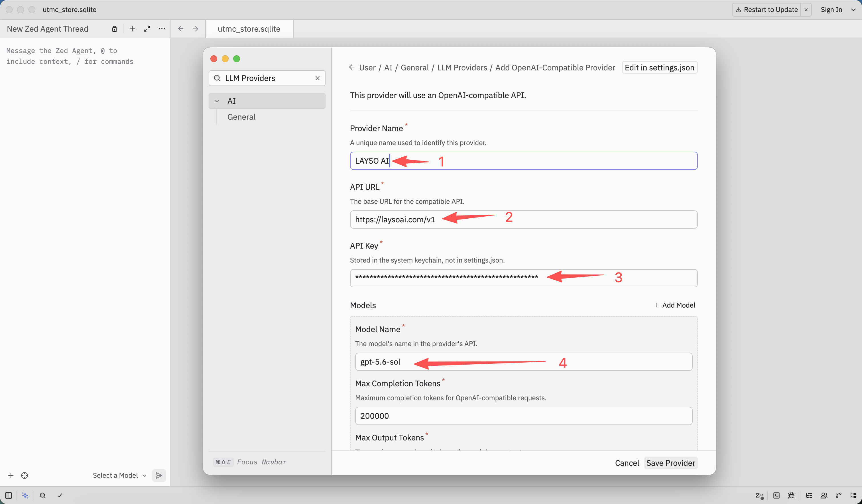Open project search in status bar

43,495
